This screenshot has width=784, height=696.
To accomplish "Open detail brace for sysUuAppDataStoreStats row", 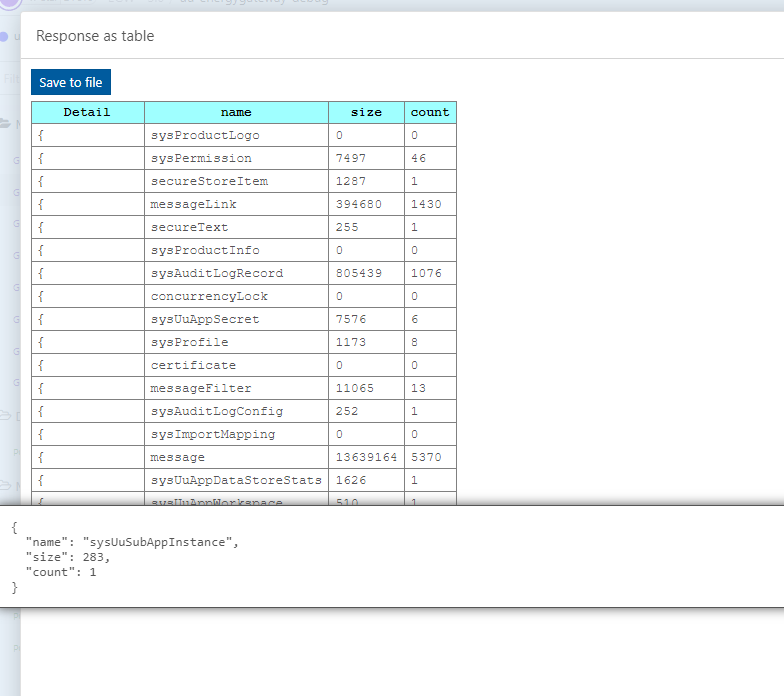I will [41, 480].
